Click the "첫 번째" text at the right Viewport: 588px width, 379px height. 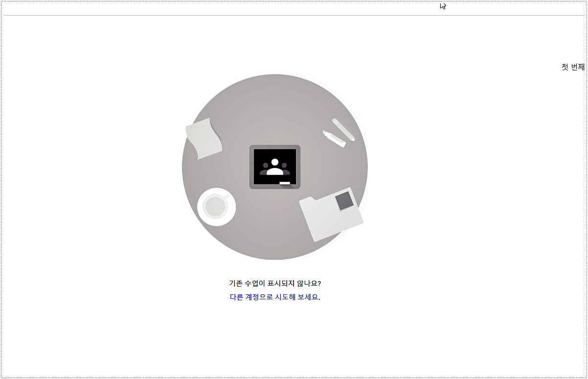click(x=573, y=67)
